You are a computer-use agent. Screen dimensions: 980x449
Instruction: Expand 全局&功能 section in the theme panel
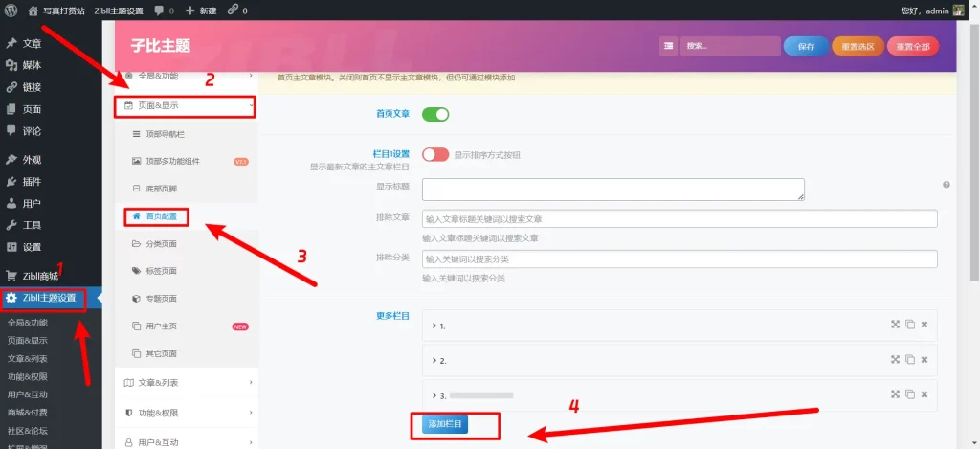187,76
